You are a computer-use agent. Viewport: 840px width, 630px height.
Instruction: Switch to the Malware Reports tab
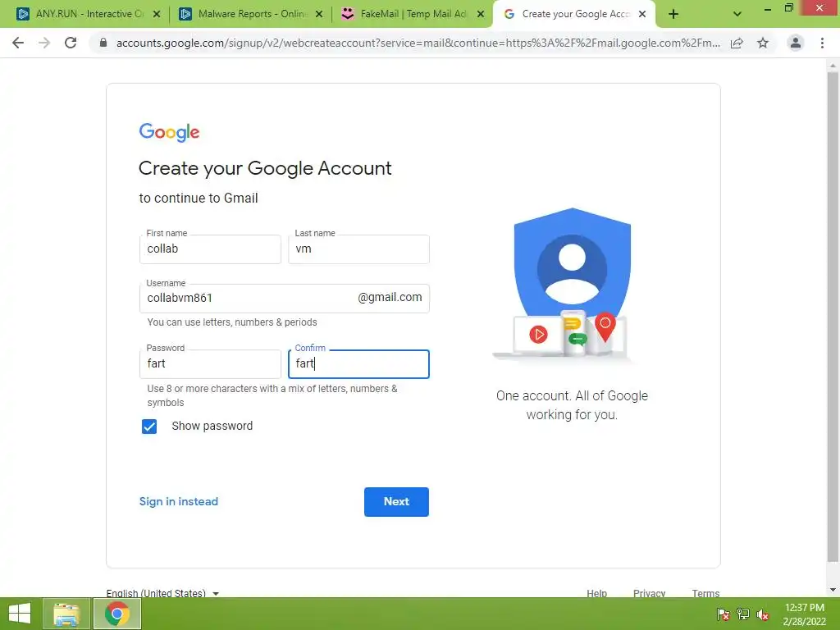(x=251, y=14)
